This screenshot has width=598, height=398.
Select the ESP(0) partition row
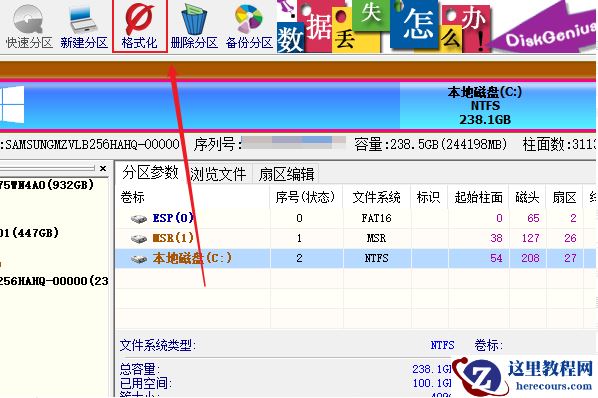[355, 218]
